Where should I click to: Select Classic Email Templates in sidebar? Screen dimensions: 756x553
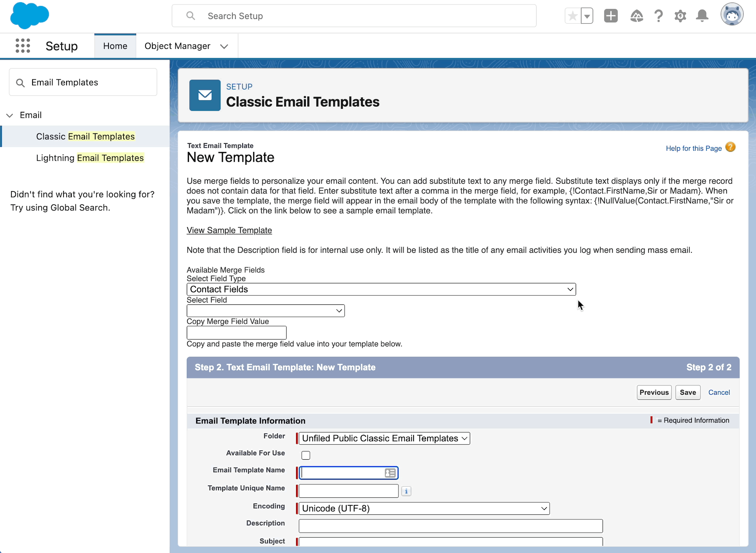coord(85,136)
